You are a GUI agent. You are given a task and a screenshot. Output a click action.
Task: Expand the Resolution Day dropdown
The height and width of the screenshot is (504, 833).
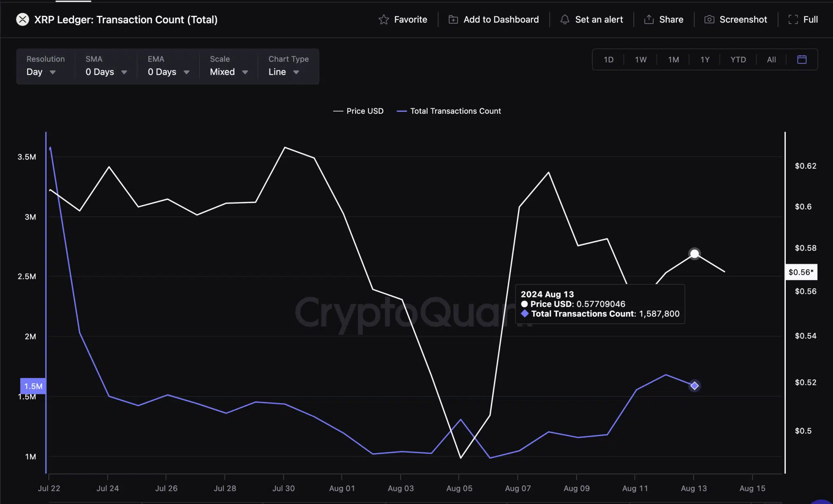(x=40, y=71)
